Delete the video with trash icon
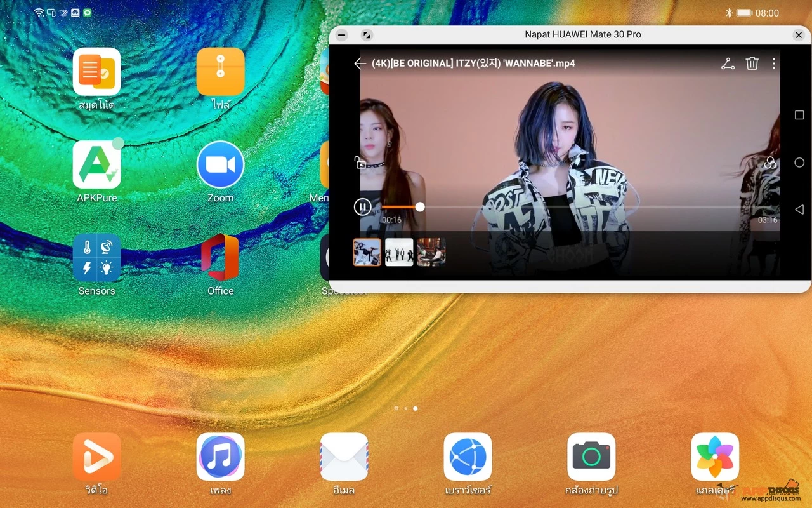 752,63
